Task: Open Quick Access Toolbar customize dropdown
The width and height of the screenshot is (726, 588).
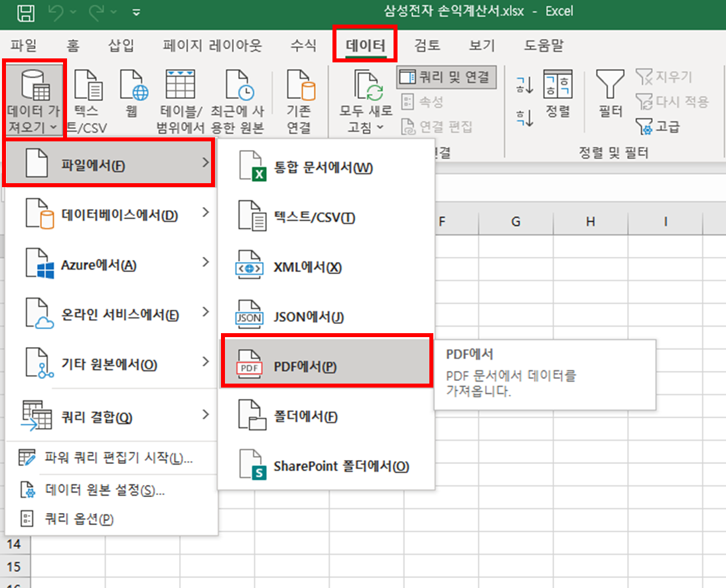Action: (x=136, y=13)
